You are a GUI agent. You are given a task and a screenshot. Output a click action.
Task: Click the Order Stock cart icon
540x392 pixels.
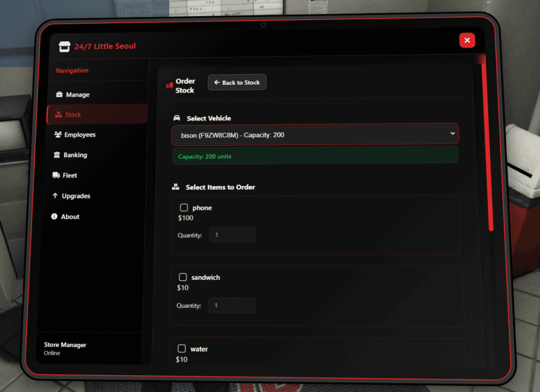coord(170,86)
